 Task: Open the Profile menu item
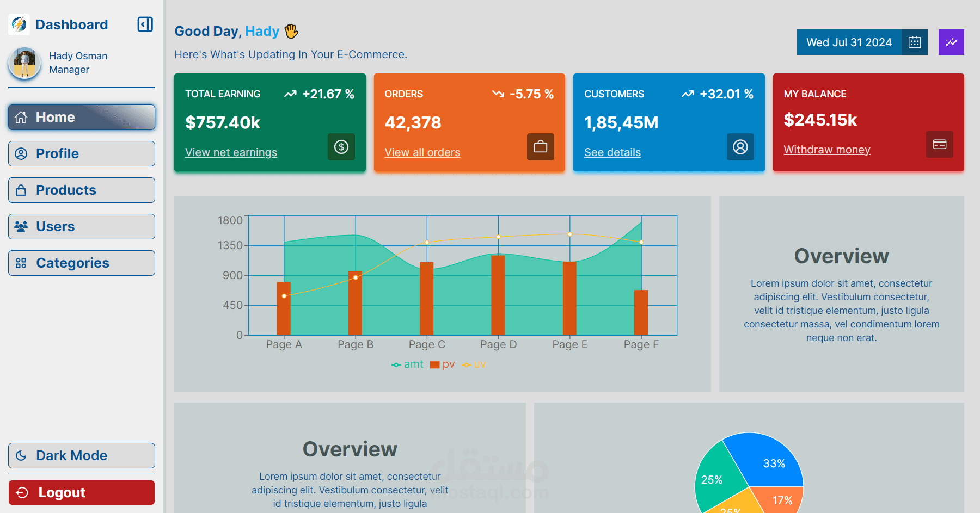click(82, 153)
